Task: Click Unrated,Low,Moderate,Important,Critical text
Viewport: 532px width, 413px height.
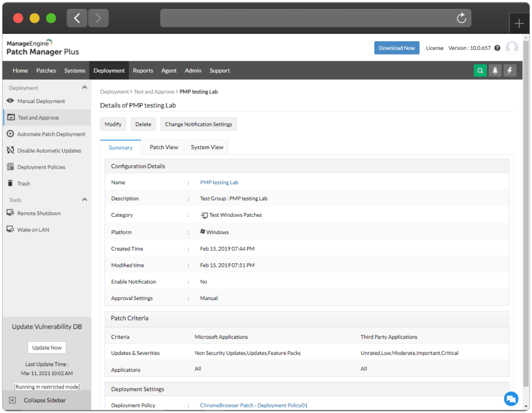Action: pyautogui.click(x=409, y=353)
